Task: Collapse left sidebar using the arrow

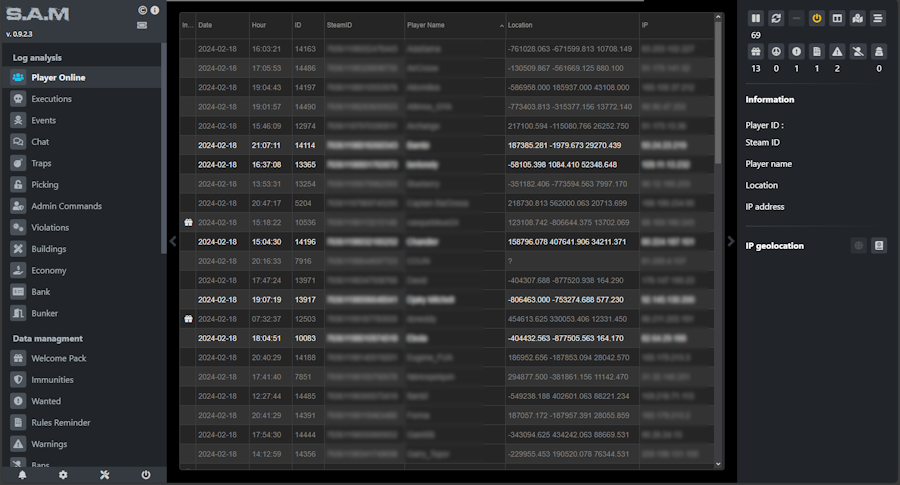Action: [x=173, y=241]
